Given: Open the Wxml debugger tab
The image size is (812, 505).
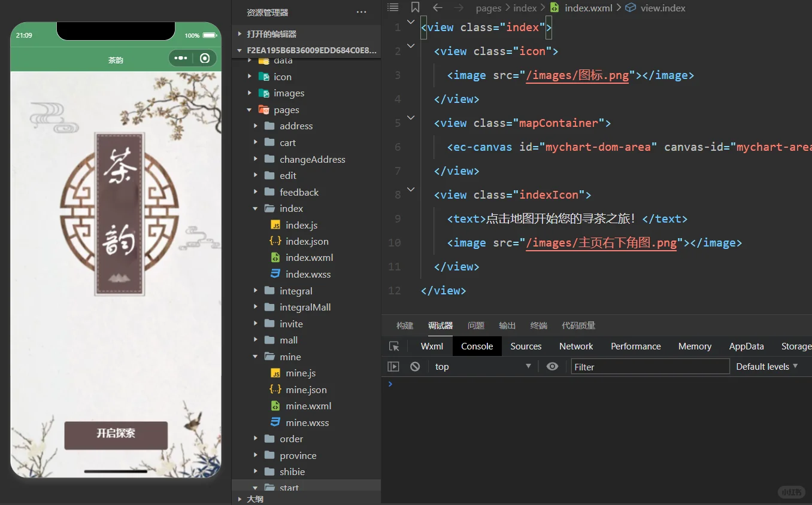Looking at the screenshot, I should click(x=432, y=346).
